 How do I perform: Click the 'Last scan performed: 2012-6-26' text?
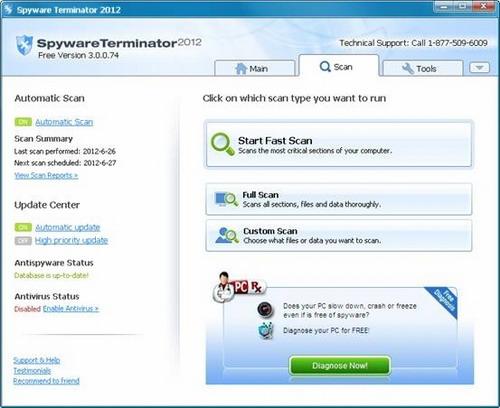[x=65, y=151]
